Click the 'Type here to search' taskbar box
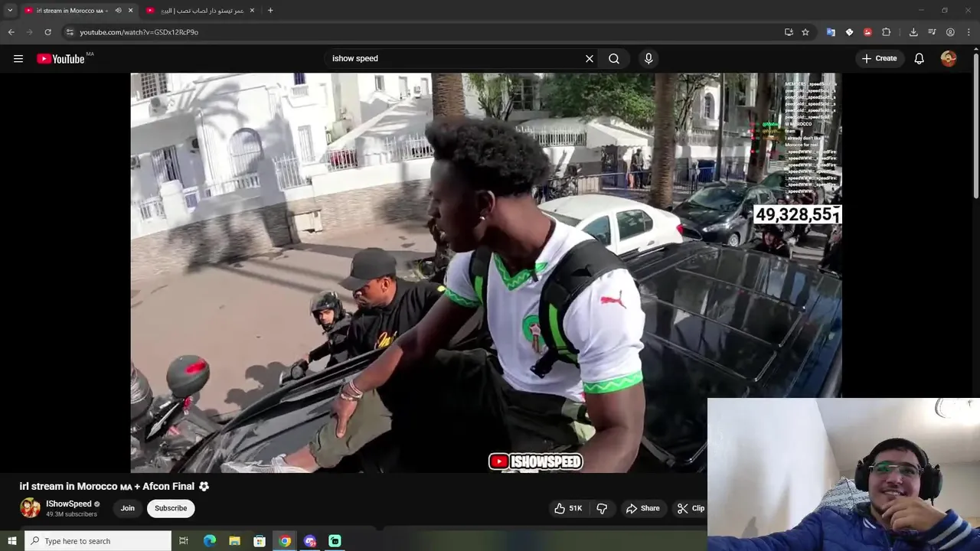 [98, 541]
